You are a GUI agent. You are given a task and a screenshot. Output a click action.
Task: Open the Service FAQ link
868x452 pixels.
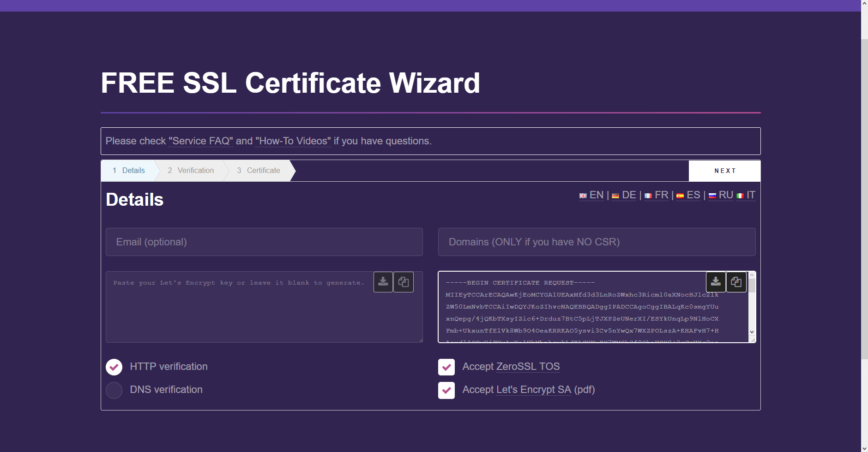coord(201,141)
